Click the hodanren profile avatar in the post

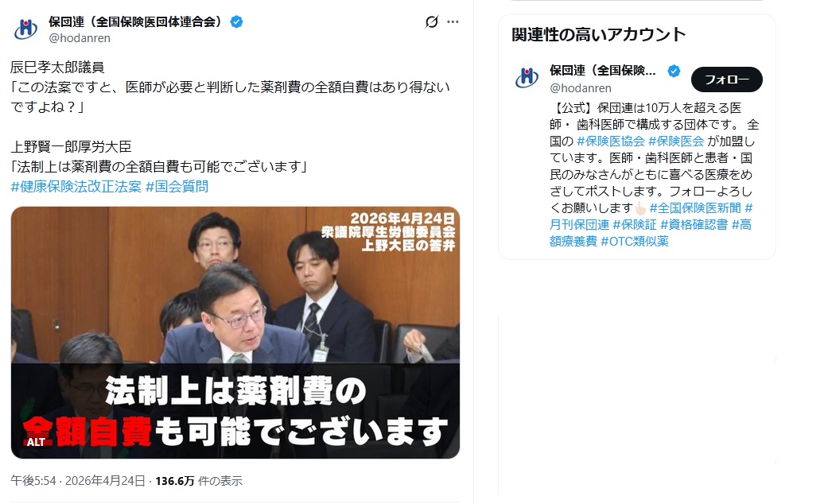click(x=25, y=29)
